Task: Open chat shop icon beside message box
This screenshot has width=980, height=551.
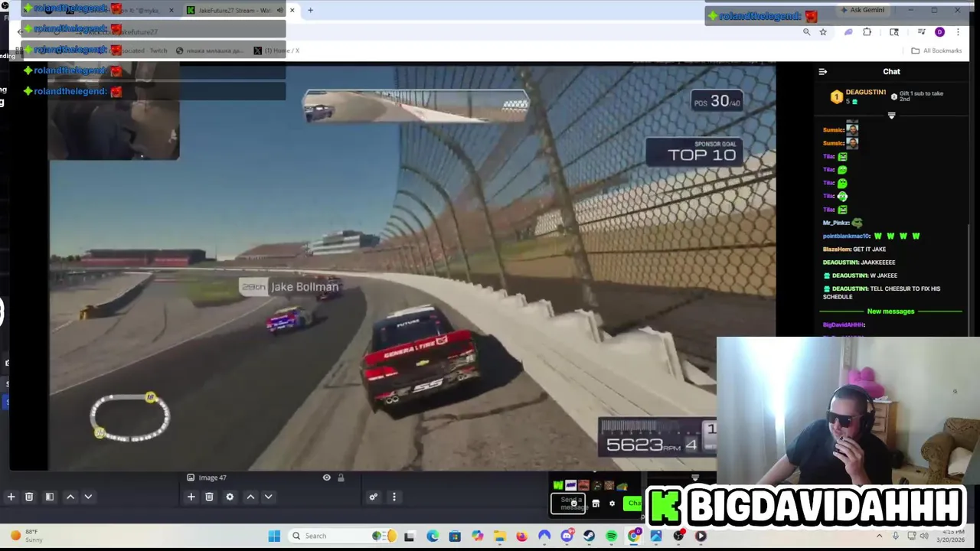Action: [596, 503]
